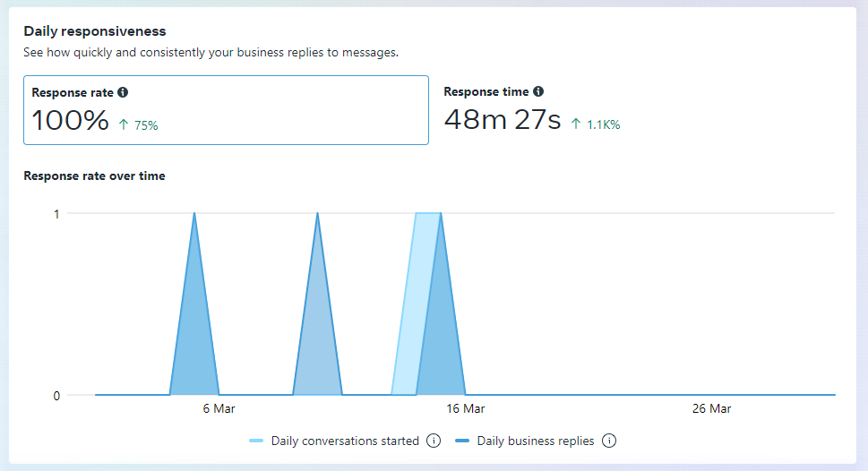Click info icon next to Response rate

[x=123, y=92]
